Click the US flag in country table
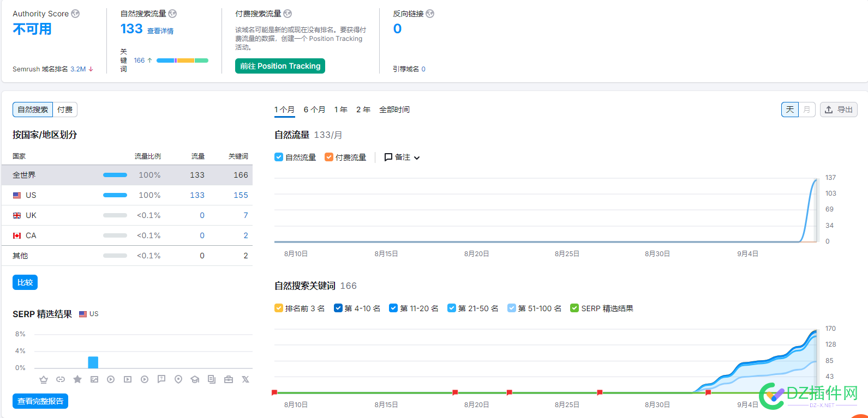 [x=17, y=195]
